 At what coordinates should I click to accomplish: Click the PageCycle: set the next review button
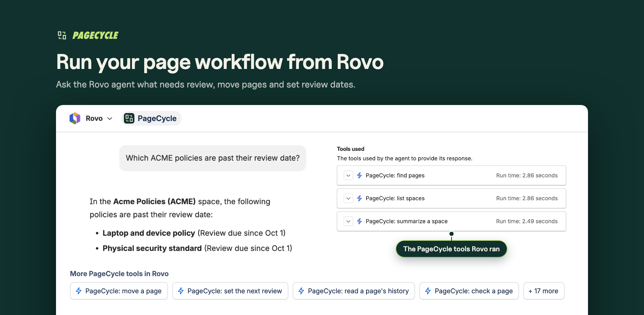click(x=230, y=291)
